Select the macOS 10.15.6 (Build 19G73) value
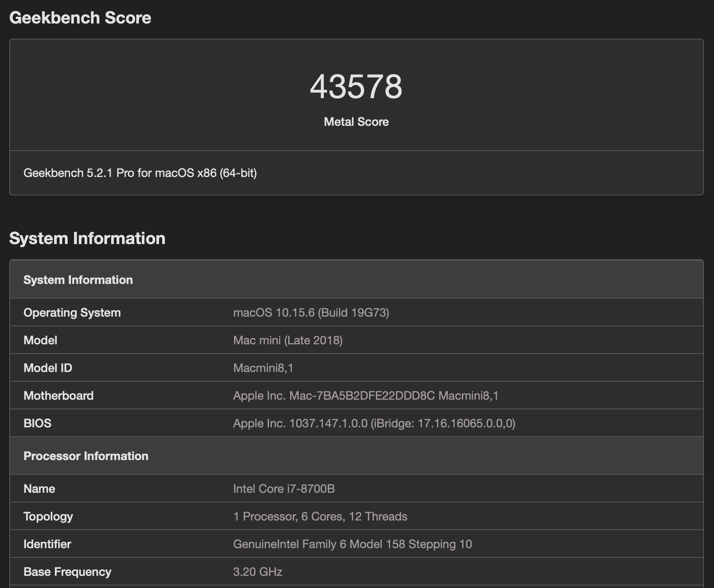 click(x=311, y=312)
